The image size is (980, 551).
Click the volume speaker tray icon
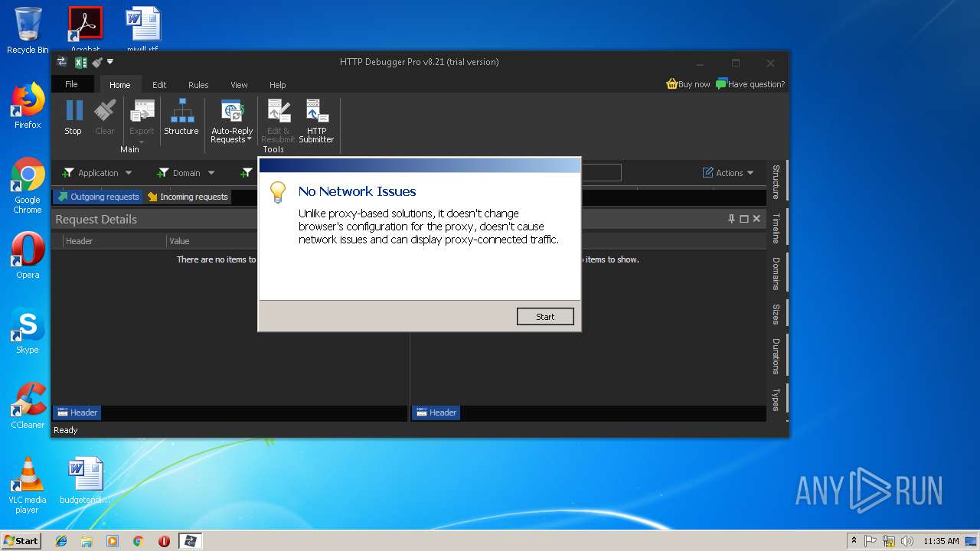pos(907,541)
